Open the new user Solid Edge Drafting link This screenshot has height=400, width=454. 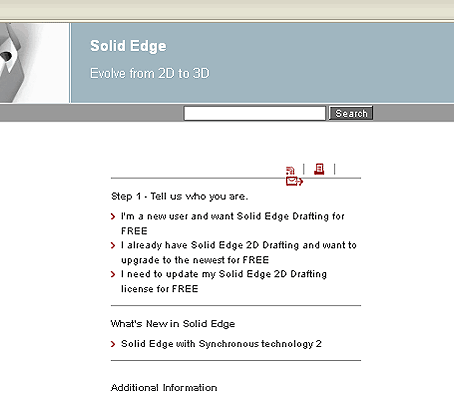233,223
